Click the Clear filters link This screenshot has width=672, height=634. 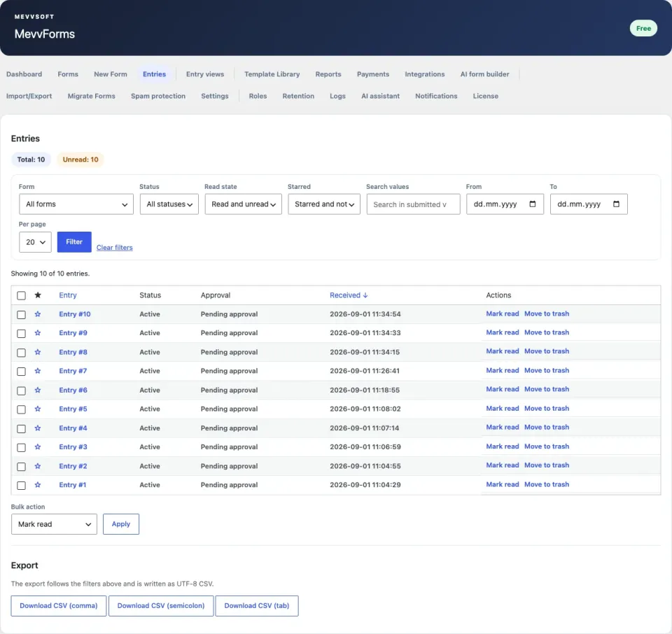(x=114, y=248)
